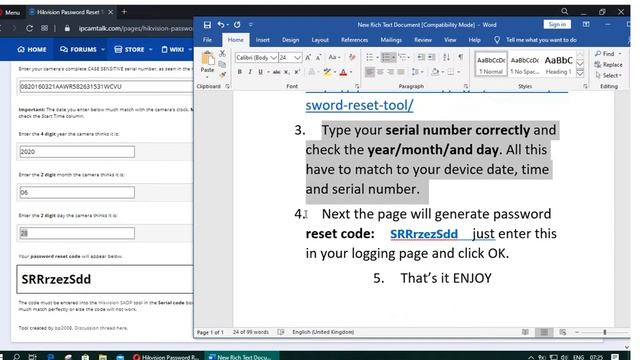Click SRRrzezSdd link in document
Screen dimensions: 640x360
click(x=424, y=234)
